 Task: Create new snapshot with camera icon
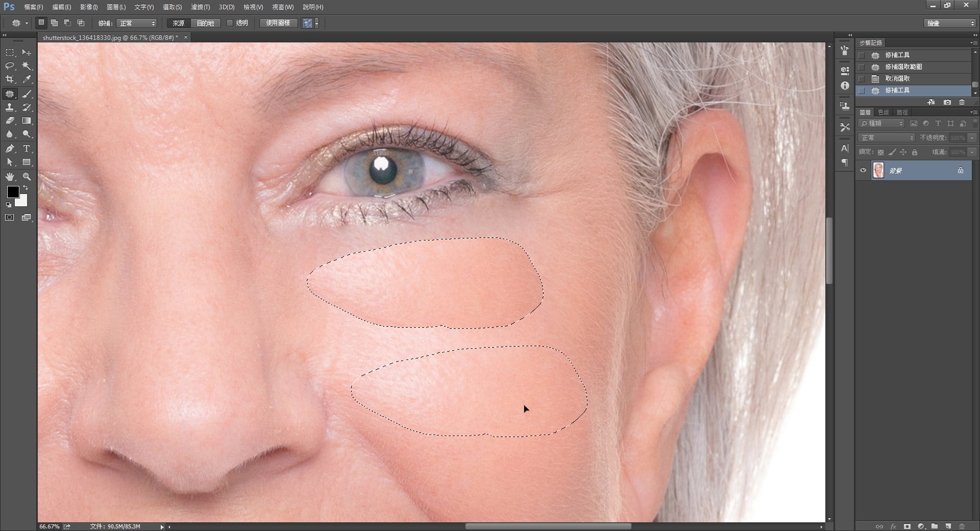coord(947,102)
